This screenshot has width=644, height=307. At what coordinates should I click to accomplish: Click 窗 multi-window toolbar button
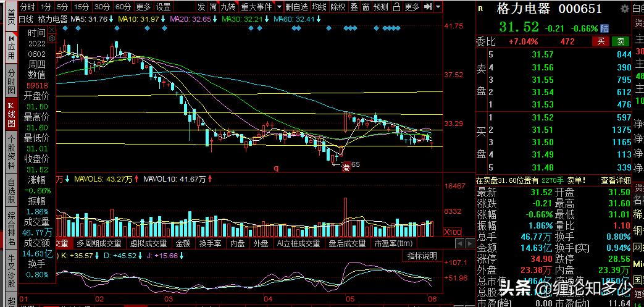tap(366, 7)
